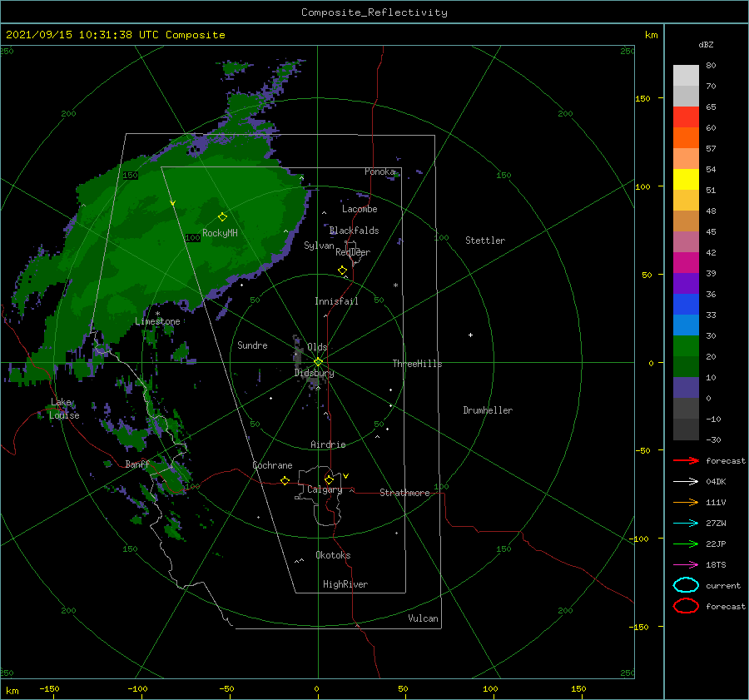
Task: Click the Banff label
Action: 137,464
